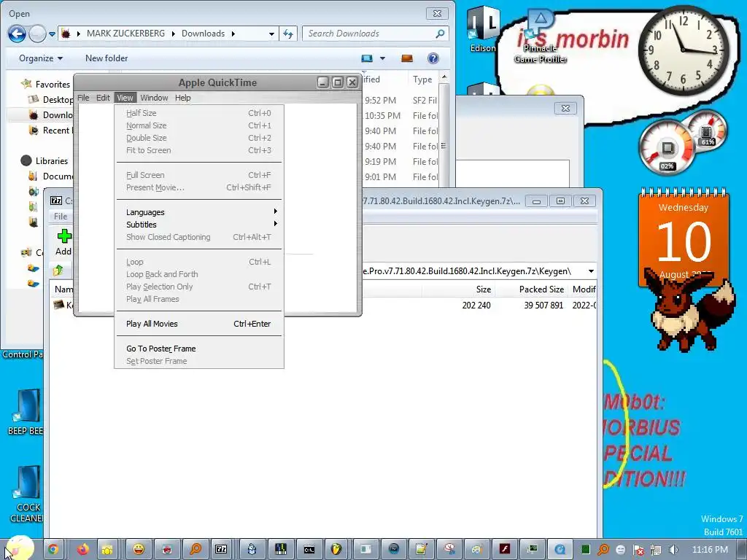Open QuickTime File menu
The width and height of the screenshot is (747, 560).
[83, 98]
